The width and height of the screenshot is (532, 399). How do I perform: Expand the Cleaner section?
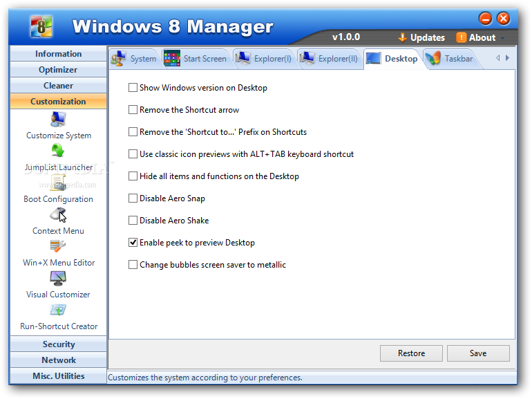(58, 86)
